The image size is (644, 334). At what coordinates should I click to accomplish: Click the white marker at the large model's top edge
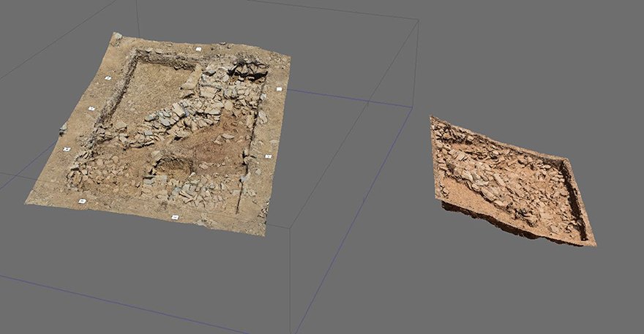click(198, 49)
